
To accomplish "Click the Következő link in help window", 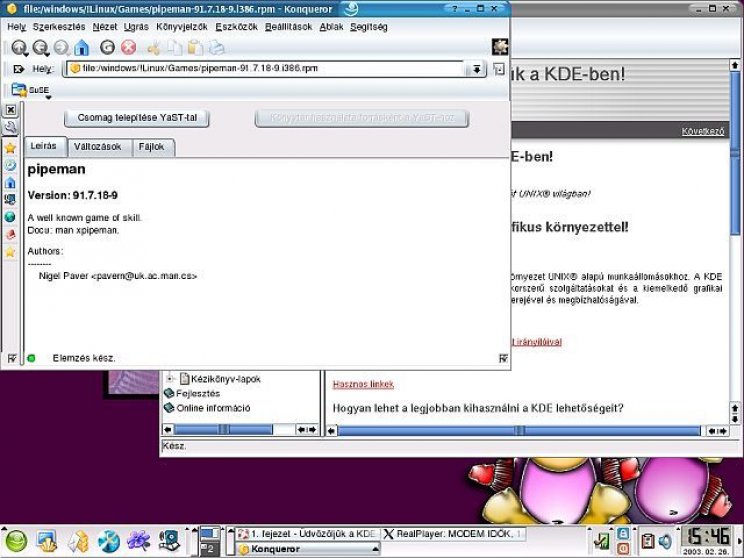I will (x=703, y=131).
